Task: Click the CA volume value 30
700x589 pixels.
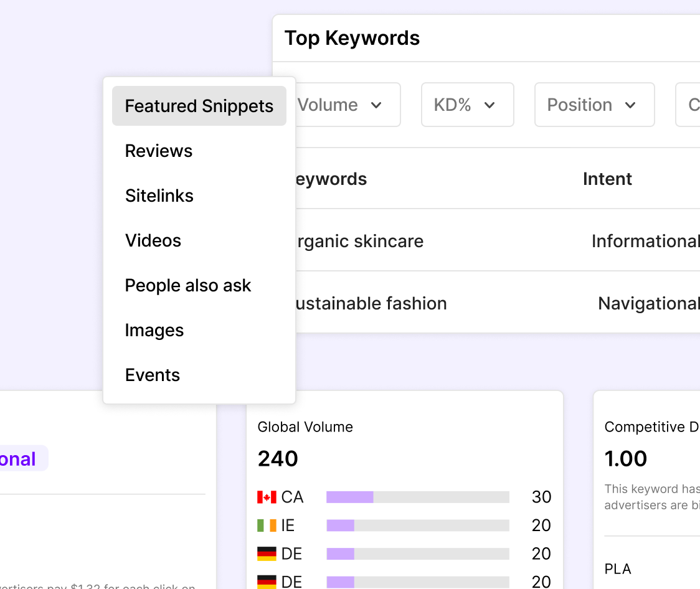Action: pyautogui.click(x=542, y=497)
